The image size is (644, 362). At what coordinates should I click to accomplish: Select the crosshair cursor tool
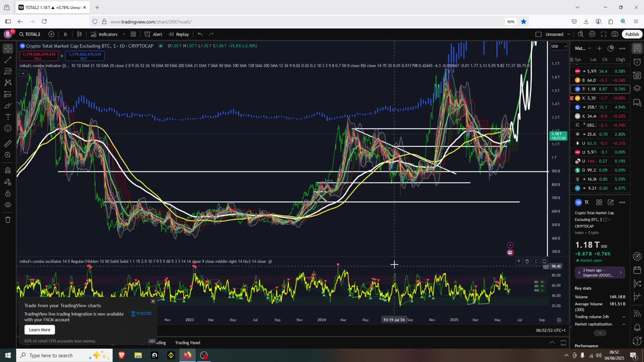coord(8,48)
